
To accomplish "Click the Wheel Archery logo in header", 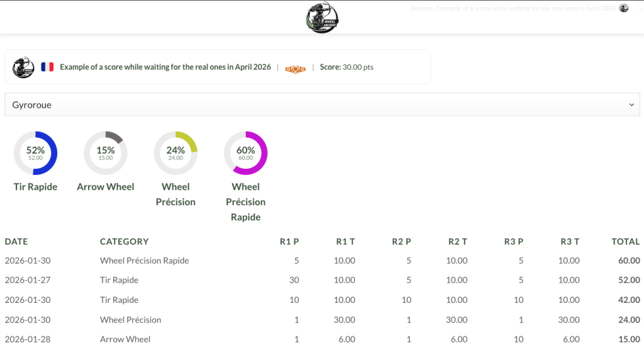I will [x=322, y=17].
